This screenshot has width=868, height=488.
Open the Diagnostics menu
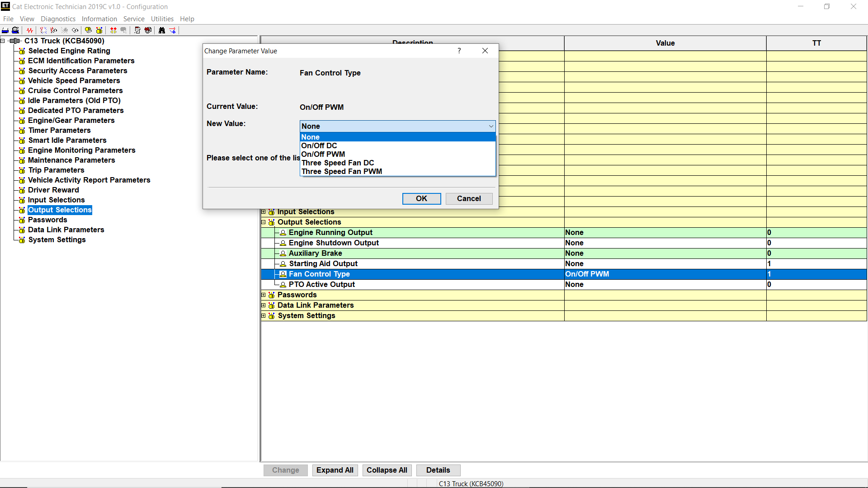58,19
